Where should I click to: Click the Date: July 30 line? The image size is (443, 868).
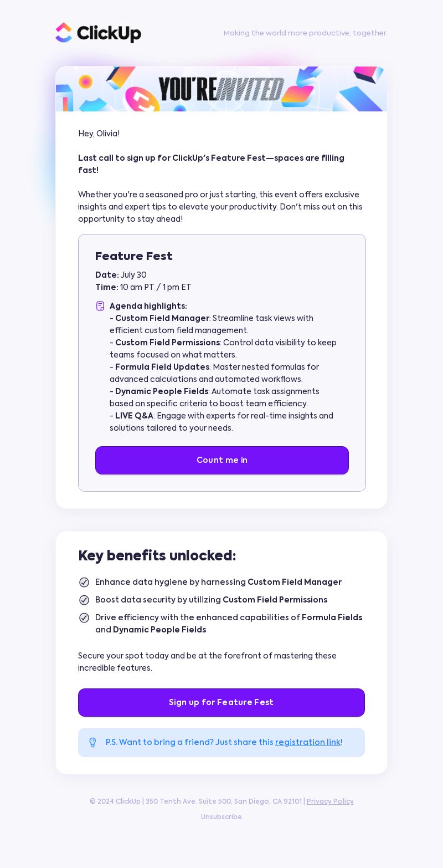point(121,275)
